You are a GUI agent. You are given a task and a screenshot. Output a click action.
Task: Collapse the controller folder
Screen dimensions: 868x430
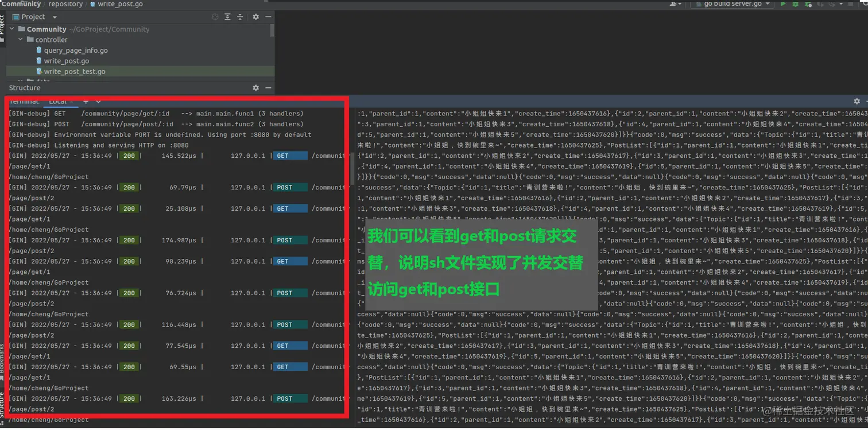21,40
